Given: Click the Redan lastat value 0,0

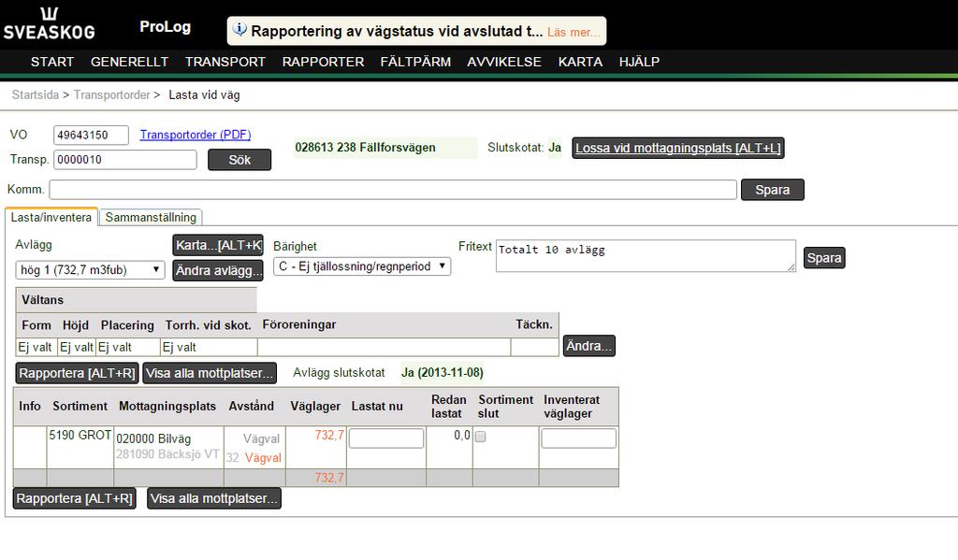Looking at the screenshot, I should click(462, 435).
